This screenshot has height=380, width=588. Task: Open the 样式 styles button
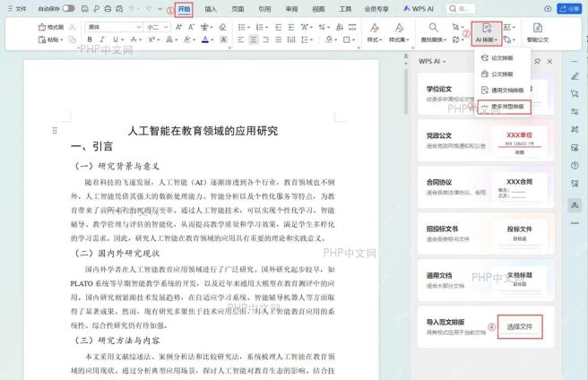(375, 32)
